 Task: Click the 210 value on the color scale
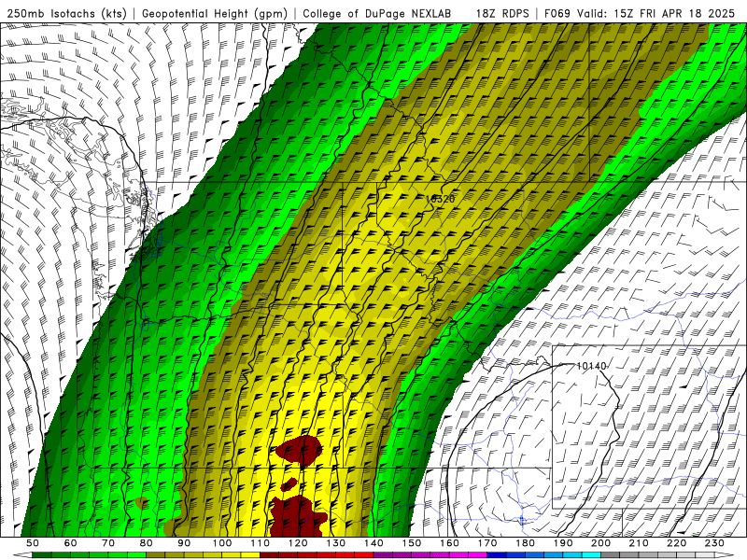[x=640, y=543]
